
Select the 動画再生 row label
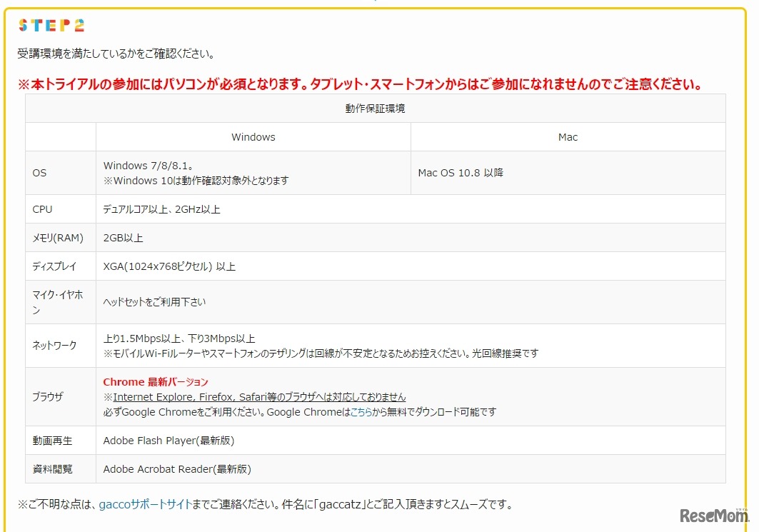[52, 441]
